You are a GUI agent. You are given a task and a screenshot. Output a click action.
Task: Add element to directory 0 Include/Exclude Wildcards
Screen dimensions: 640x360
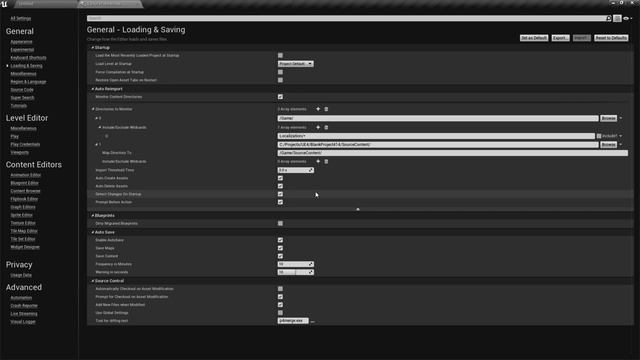318,127
